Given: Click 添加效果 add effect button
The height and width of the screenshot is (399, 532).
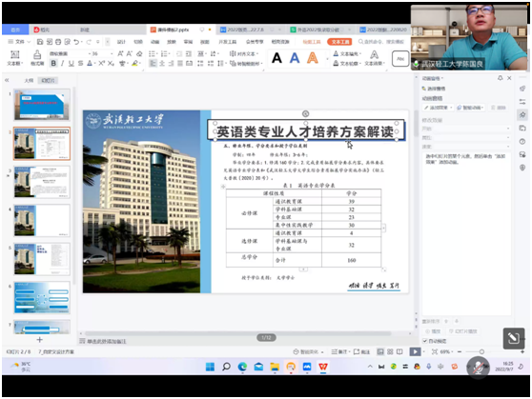Looking at the screenshot, I should 438,108.
